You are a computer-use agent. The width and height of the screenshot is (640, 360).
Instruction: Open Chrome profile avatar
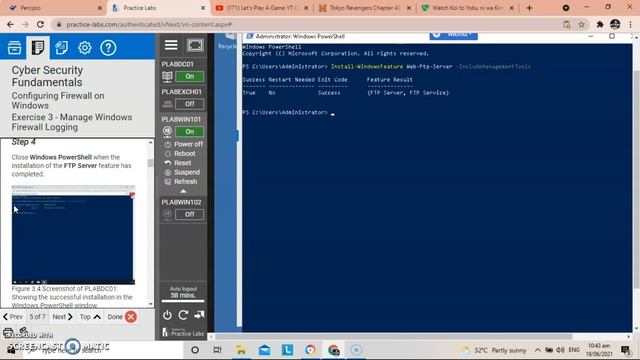pos(615,24)
